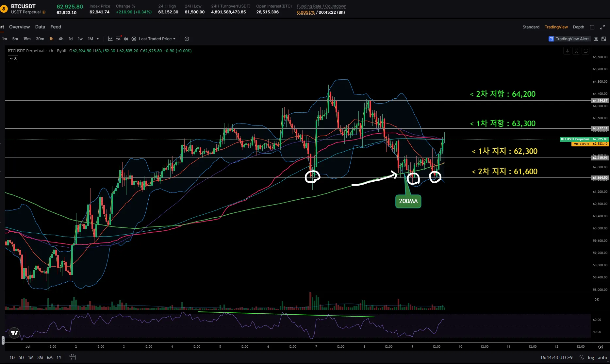Image resolution: width=610 pixels, height=364 pixels.
Task: Open chart axis settings gear icon
Action: 601,347
